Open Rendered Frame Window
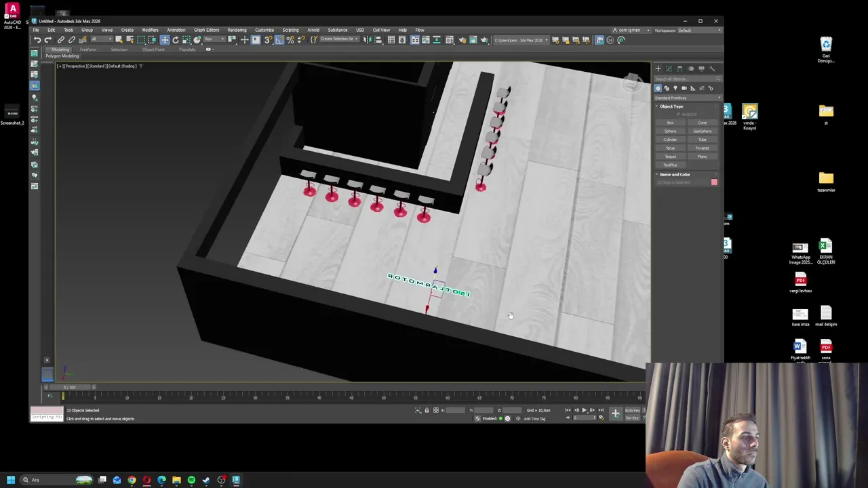Screen dimensions: 868x488 473,39
